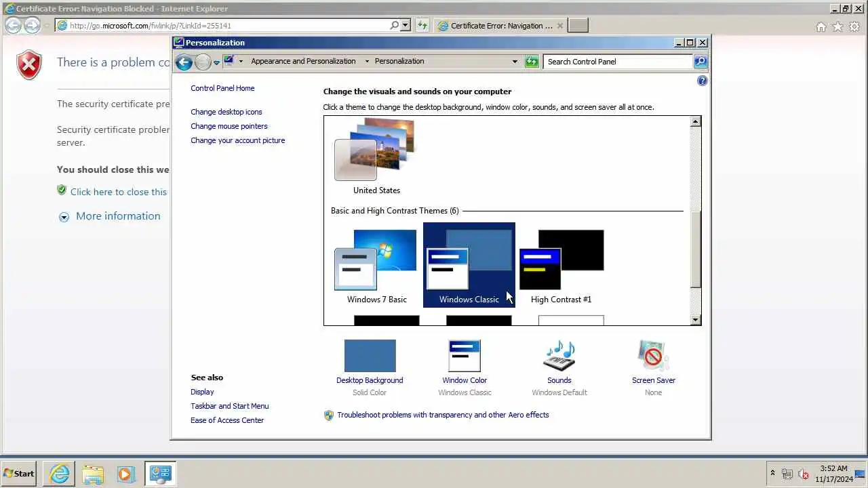Open Troubleshoot problems with transparency link
Image resolution: width=868 pixels, height=488 pixels.
pyautogui.click(x=443, y=415)
